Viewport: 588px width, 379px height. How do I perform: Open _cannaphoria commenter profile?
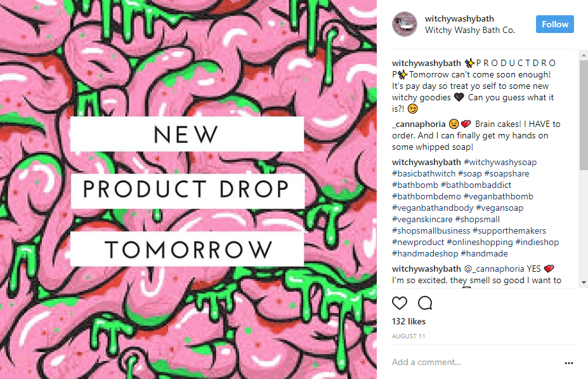pos(419,124)
